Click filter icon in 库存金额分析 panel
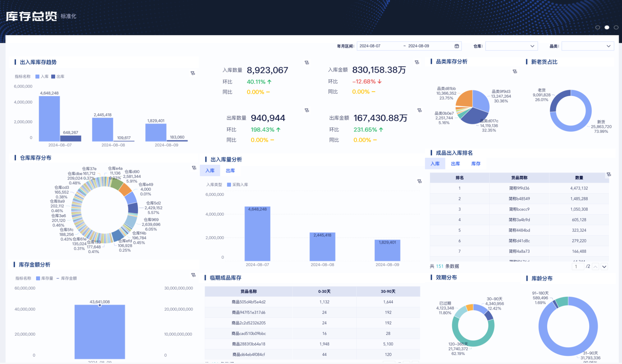 click(193, 275)
